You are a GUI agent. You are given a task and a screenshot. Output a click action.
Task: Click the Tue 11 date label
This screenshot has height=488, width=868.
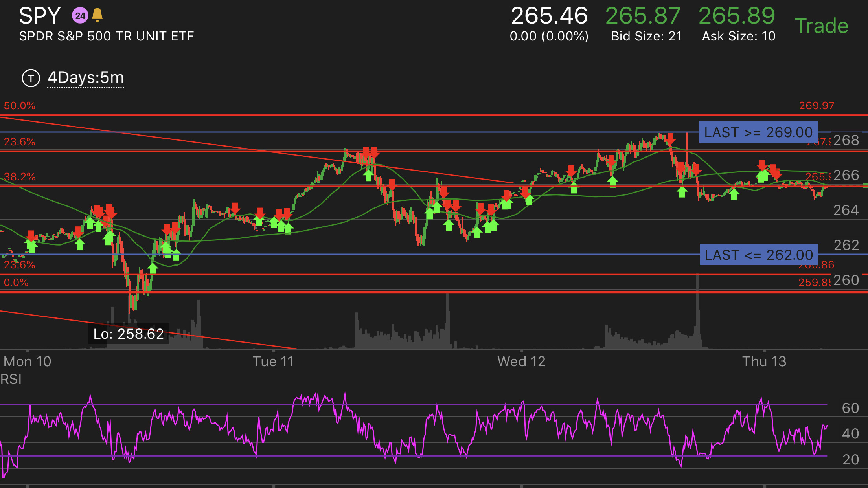273,361
